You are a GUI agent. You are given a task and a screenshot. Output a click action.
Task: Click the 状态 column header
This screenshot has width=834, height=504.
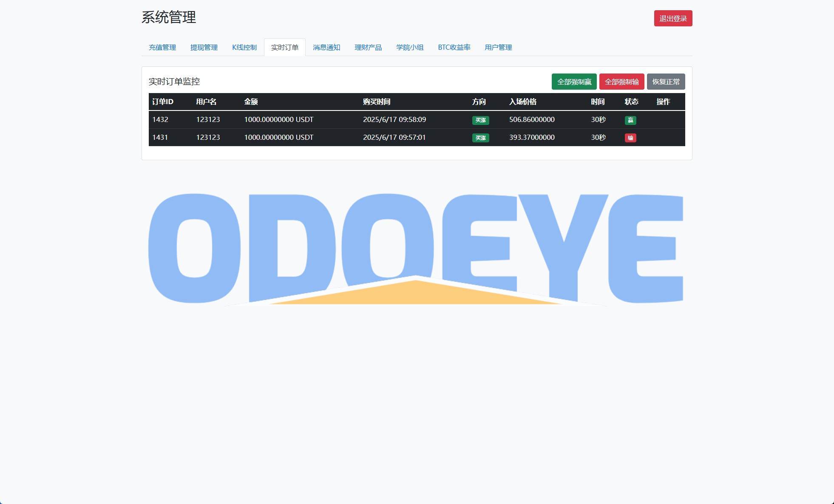coord(631,102)
